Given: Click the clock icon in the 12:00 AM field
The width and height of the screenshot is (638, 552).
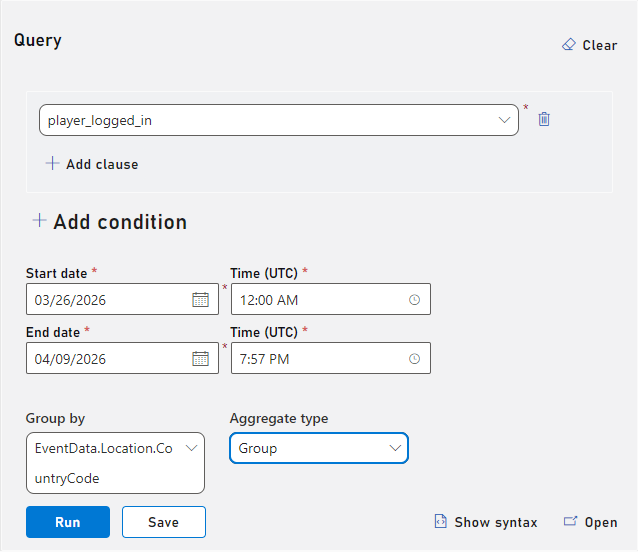Looking at the screenshot, I should 414,300.
